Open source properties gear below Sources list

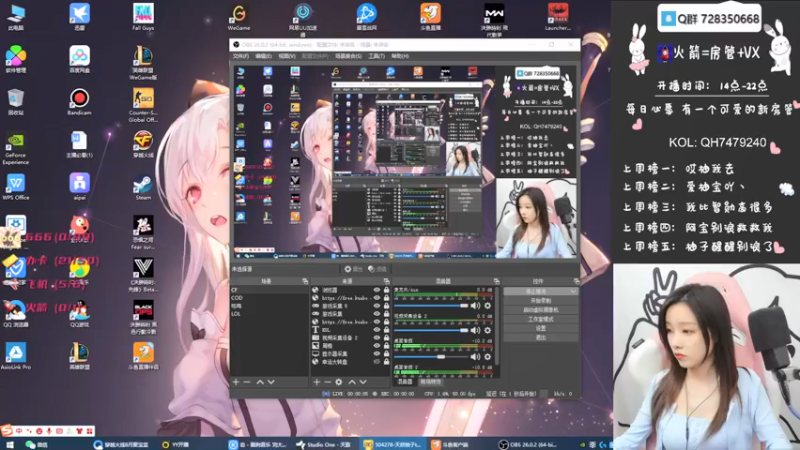pos(339,382)
